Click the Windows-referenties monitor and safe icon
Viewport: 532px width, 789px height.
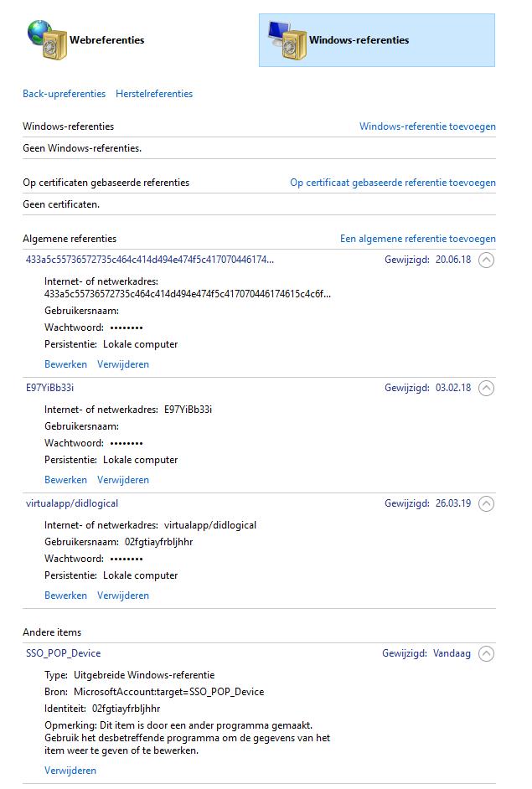pos(284,40)
